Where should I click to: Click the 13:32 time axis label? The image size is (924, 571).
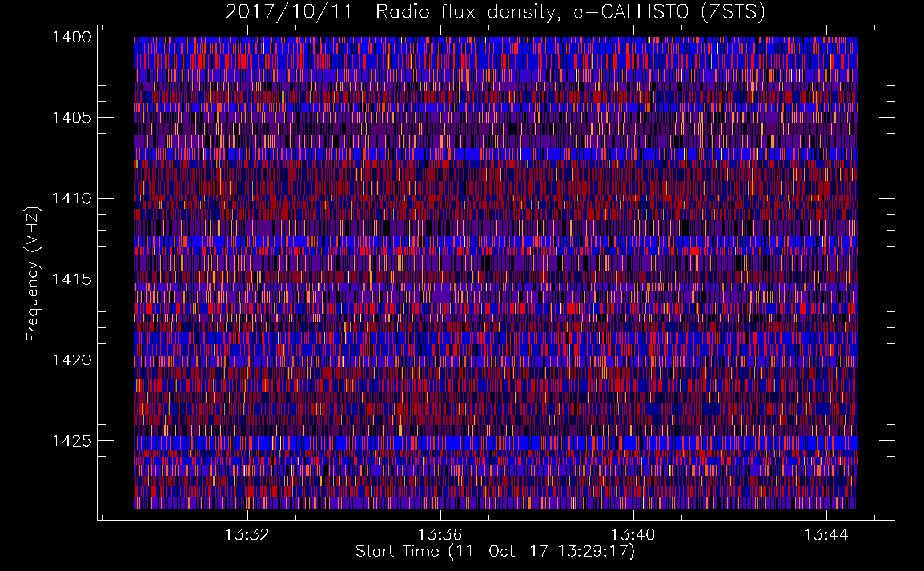click(247, 535)
